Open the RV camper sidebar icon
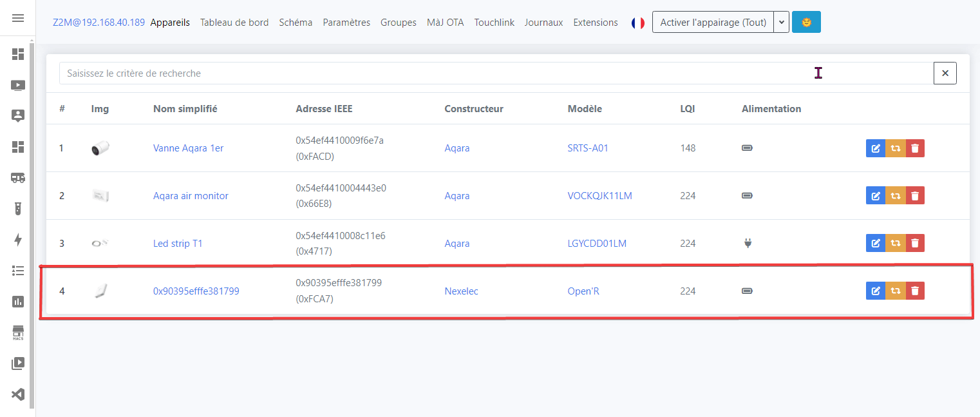980x417 pixels. coord(18,177)
